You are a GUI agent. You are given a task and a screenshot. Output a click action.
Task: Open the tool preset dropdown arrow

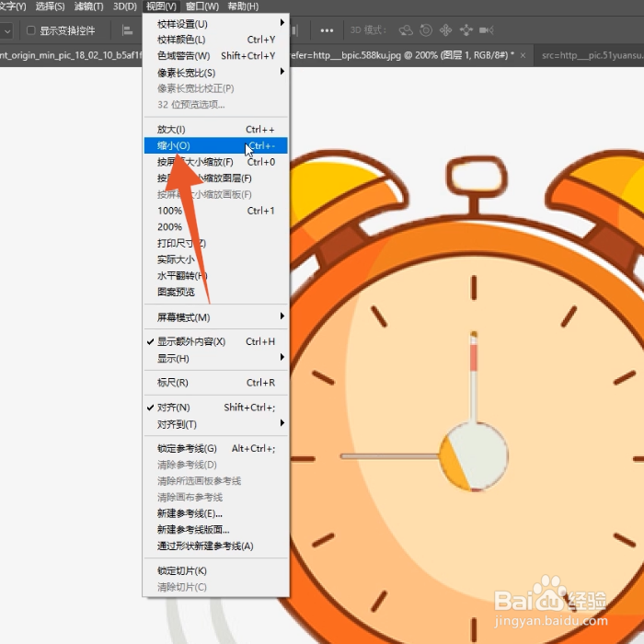point(7,30)
